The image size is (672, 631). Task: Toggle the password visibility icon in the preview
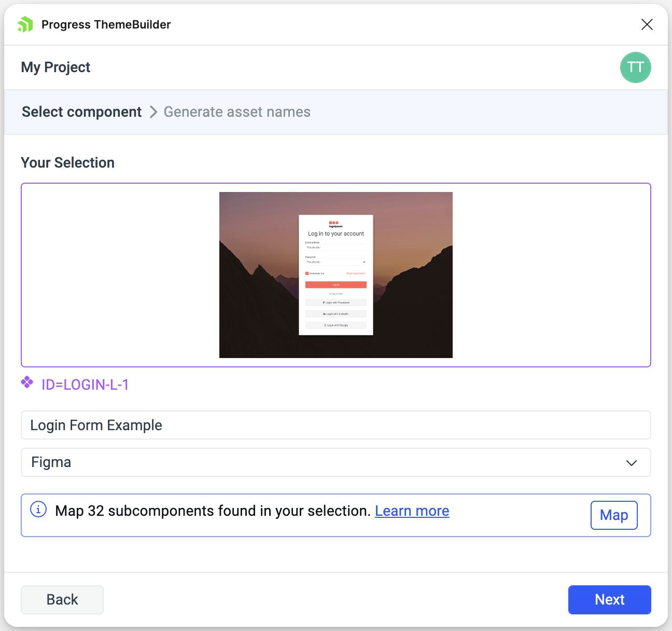(365, 262)
